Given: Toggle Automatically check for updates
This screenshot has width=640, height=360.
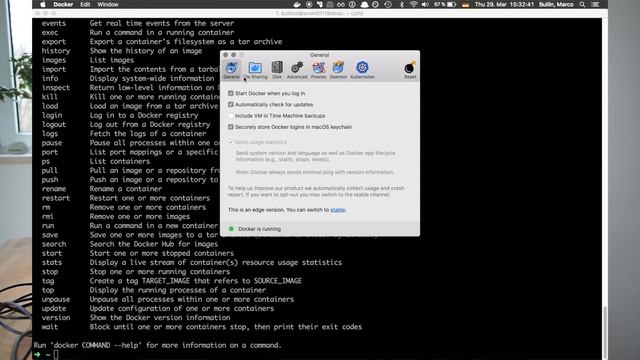Looking at the screenshot, I should pyautogui.click(x=231, y=104).
